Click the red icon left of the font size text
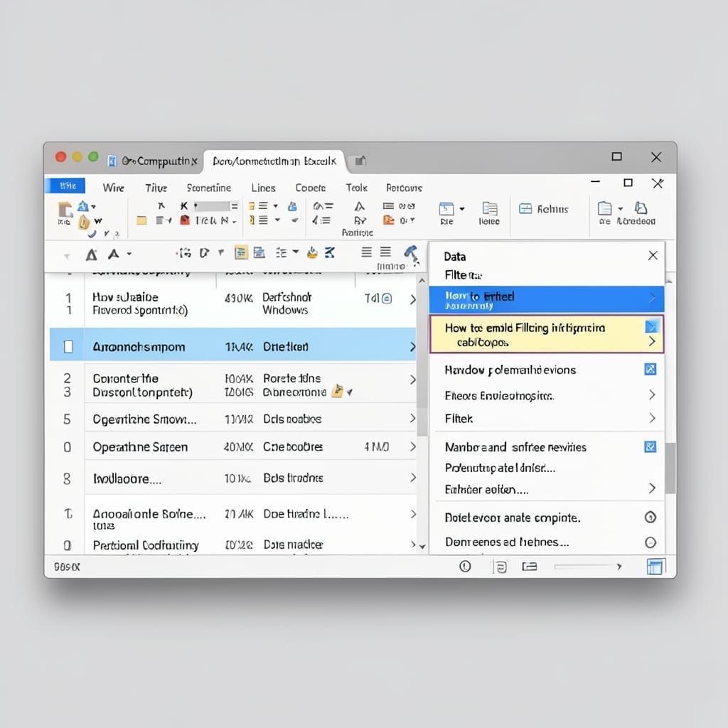The width and height of the screenshot is (728, 728). coord(185,220)
